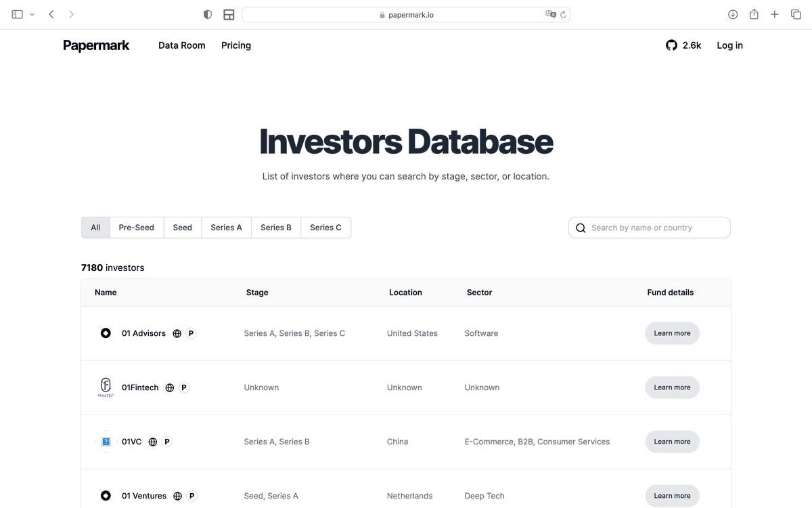This screenshot has height=508, width=812.
Task: Select the Seed filter tab
Action: (182, 227)
